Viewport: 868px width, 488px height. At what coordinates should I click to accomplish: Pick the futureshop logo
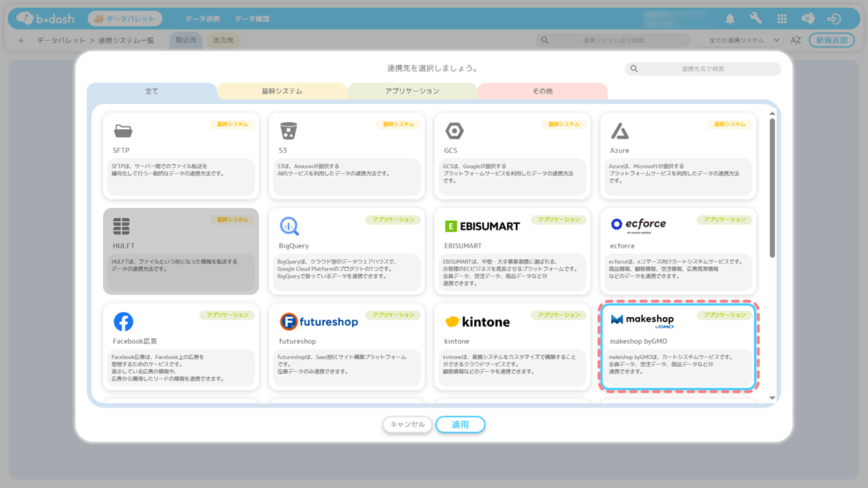pyautogui.click(x=319, y=322)
